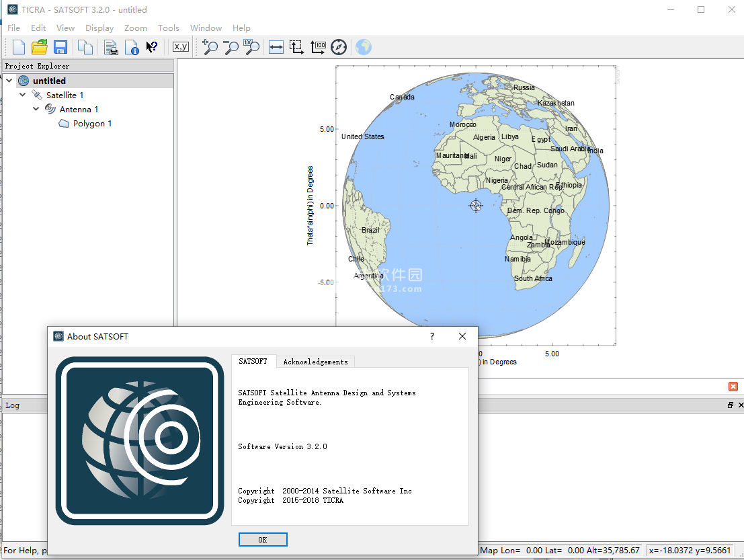The width and height of the screenshot is (744, 560).
Task: Collapse the Satellite 1 tree node
Action: coord(22,95)
